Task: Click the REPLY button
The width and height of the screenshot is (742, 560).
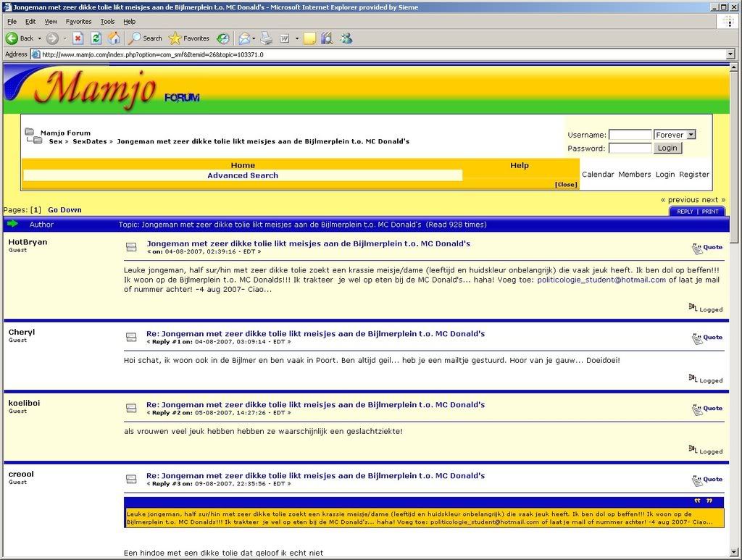Action: click(x=685, y=212)
